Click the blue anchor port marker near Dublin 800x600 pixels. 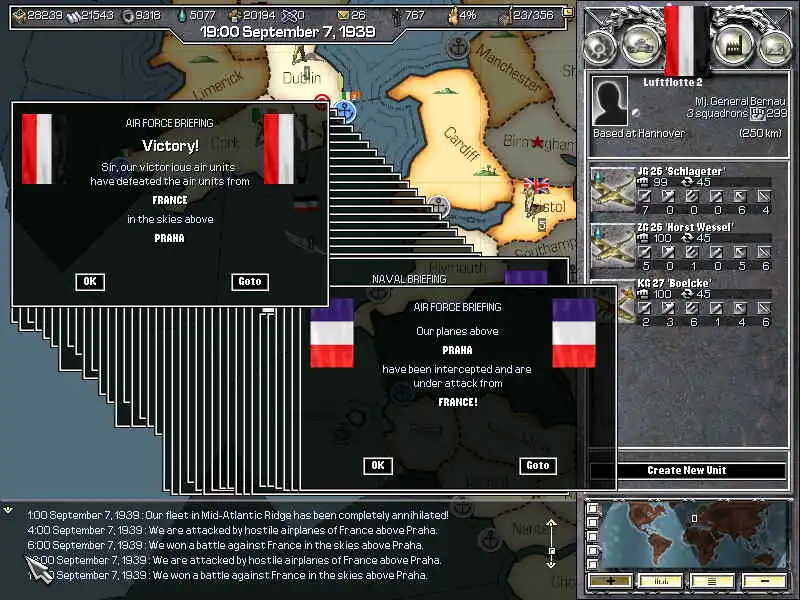(345, 111)
